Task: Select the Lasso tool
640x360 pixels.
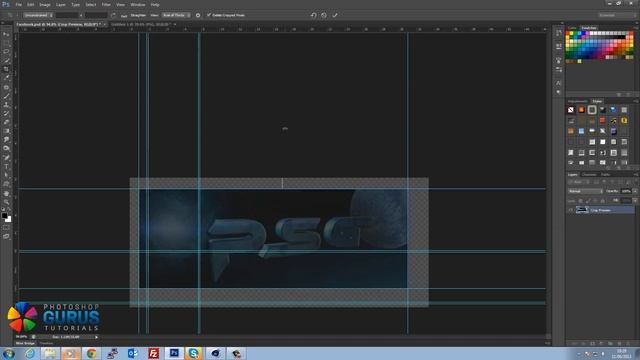Action: coord(6,52)
